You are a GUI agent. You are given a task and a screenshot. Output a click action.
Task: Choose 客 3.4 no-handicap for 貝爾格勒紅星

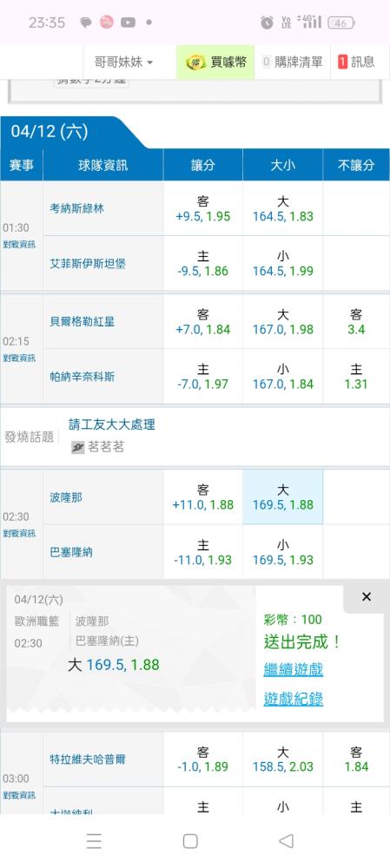click(x=355, y=322)
